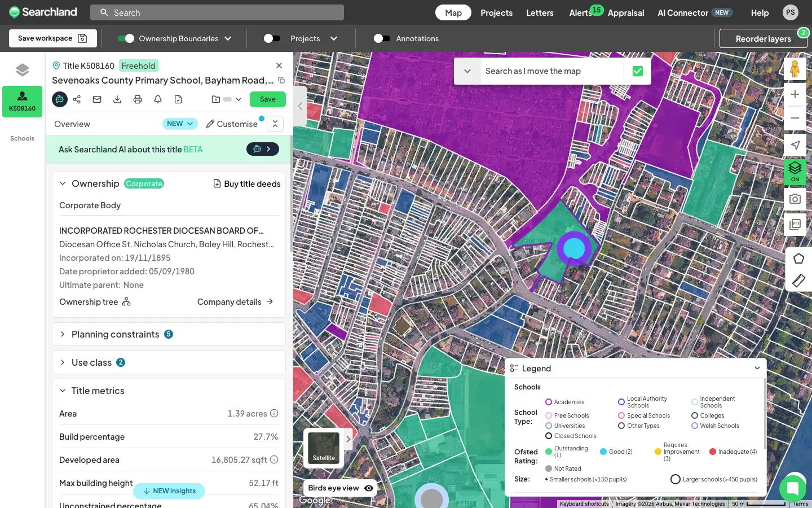Click the NEW insights pill
This screenshot has width=812, height=508.
(169, 491)
